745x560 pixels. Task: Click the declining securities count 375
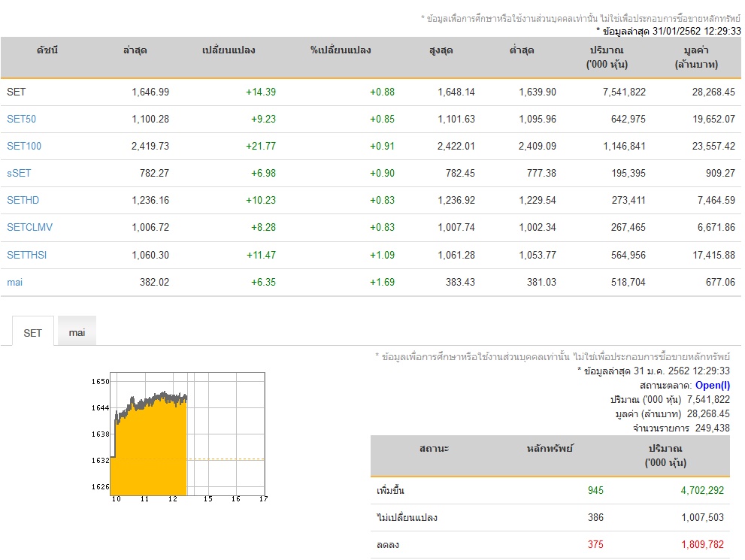[595, 544]
